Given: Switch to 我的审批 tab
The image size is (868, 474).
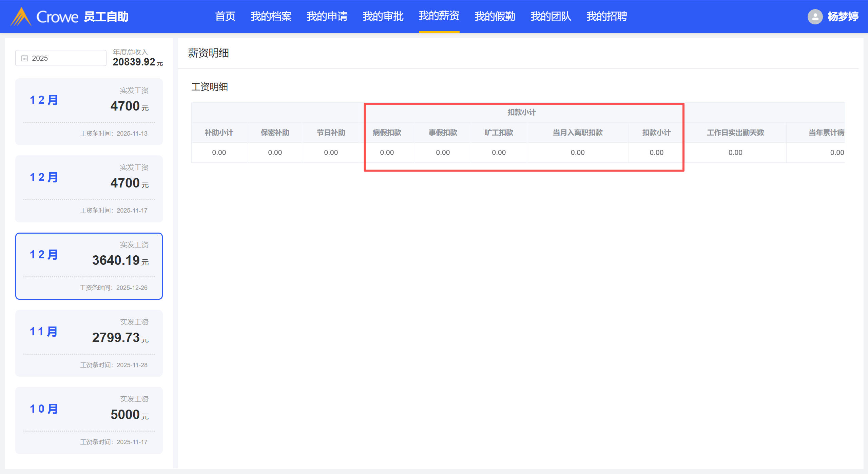Looking at the screenshot, I should [x=383, y=17].
